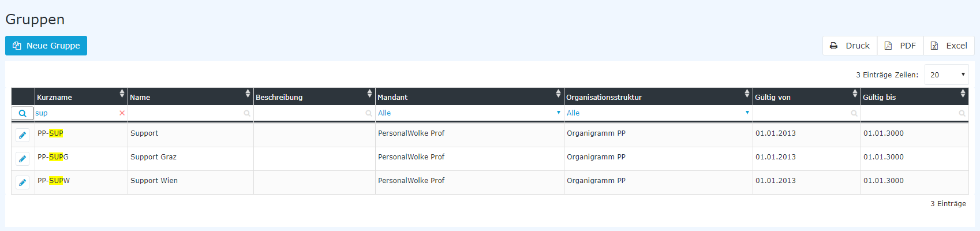980x231 pixels.
Task: Export list to Excel
Action: tap(949, 46)
